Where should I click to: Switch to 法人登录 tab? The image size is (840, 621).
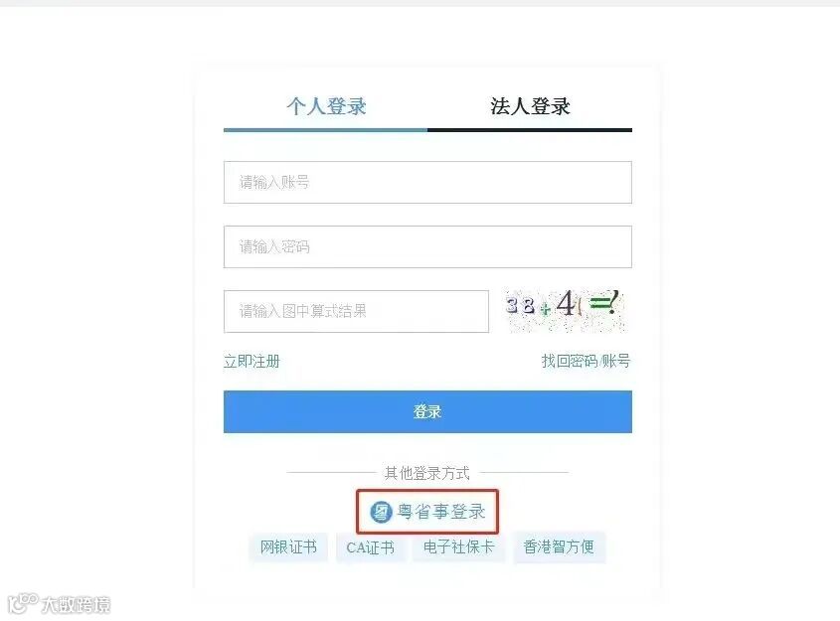click(x=530, y=106)
